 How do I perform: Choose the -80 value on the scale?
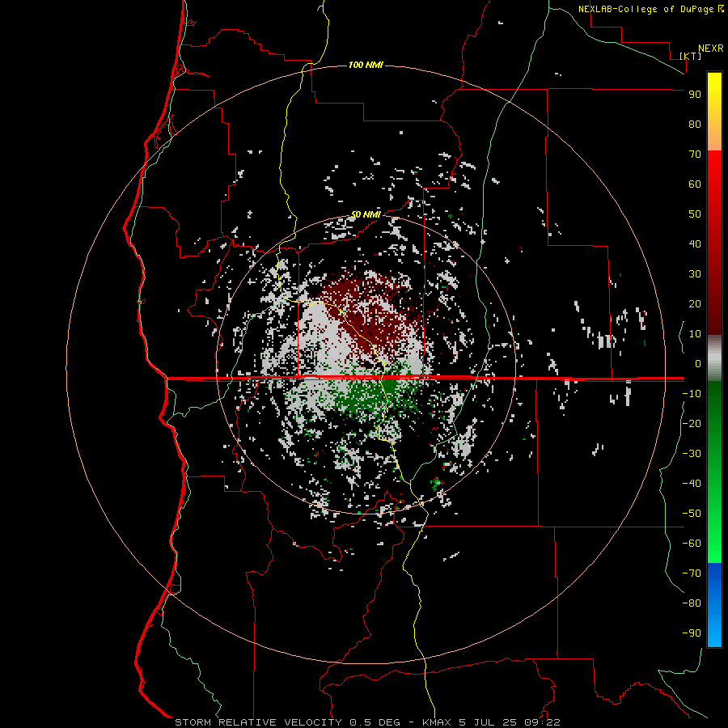click(692, 603)
